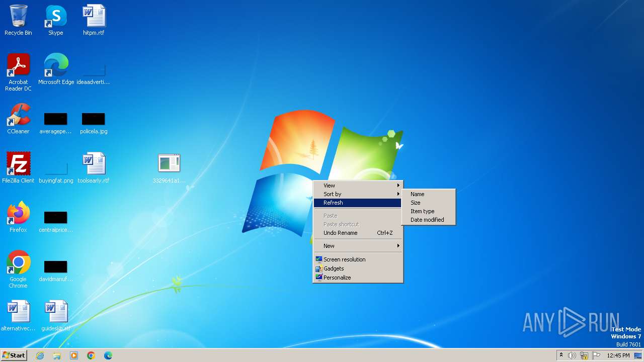Choose Refresh in the context menu
Screen dimensions: 644x362
(358, 203)
